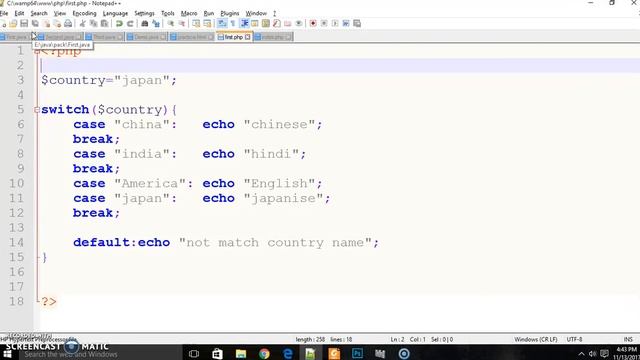
Task: Switch to the Demo.java tab
Action: pyautogui.click(x=146, y=37)
